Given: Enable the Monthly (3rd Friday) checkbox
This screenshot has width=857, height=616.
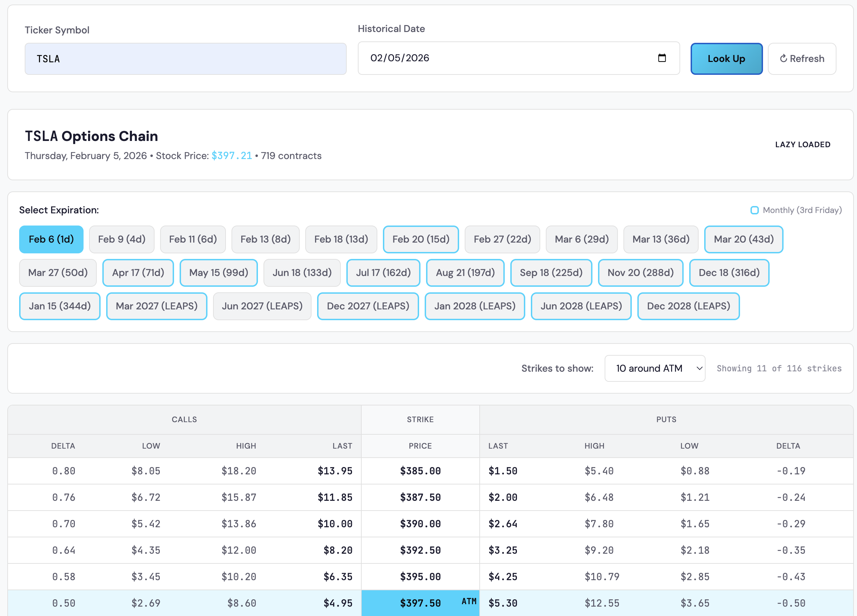Looking at the screenshot, I should (x=755, y=210).
